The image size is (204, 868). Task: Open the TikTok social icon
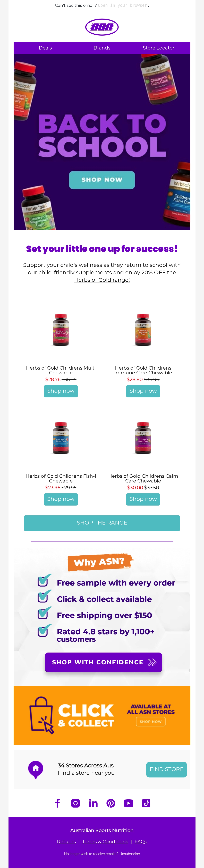(146, 803)
